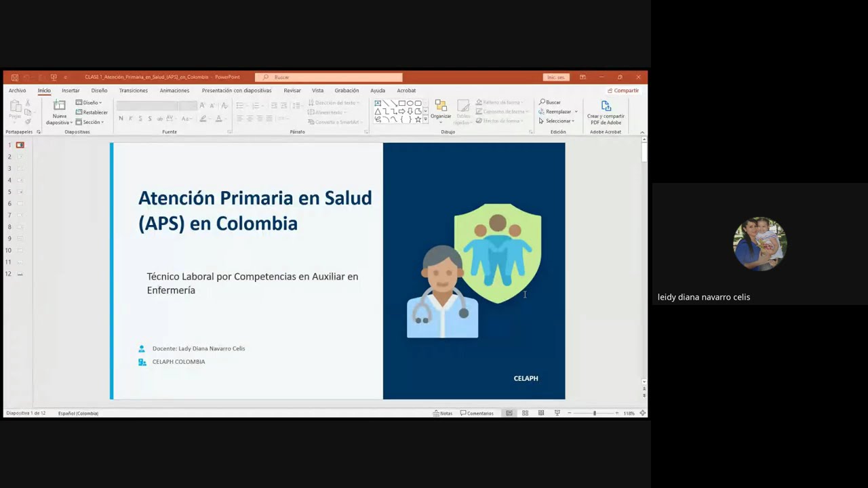The width and height of the screenshot is (868, 488).
Task: Insert a text box shape from gallery
Action: tap(378, 103)
